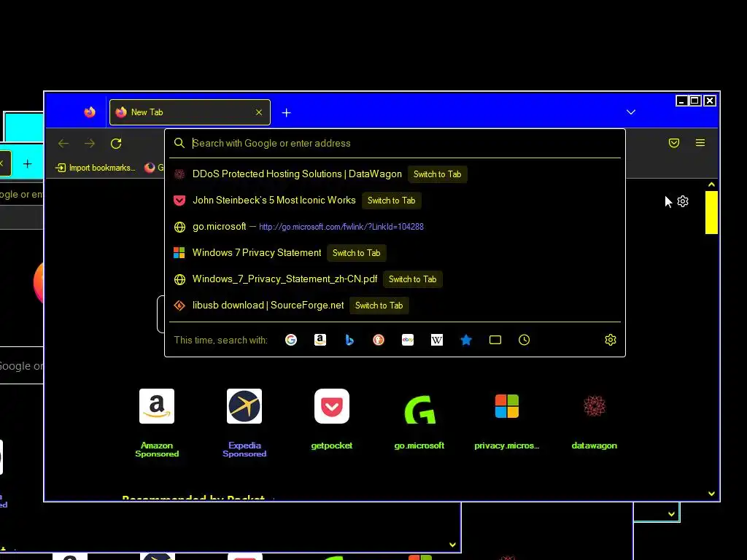This screenshot has width=747, height=560.
Task: Save page to Pocket toolbar icon
Action: (673, 143)
